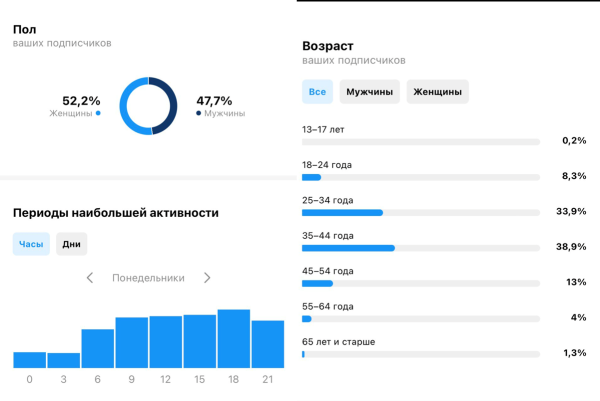Switch age filter to Мужчины
Image resolution: width=600 pixels, height=401 pixels.
(x=369, y=92)
